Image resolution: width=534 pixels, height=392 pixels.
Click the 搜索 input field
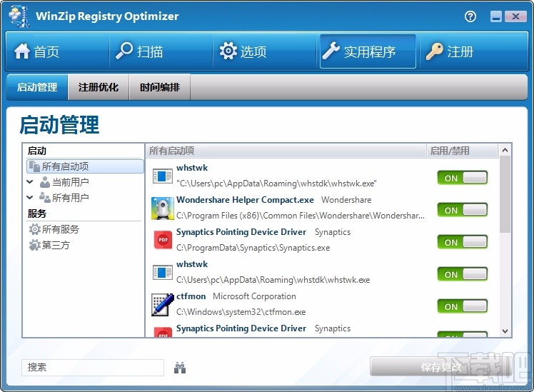pos(93,368)
